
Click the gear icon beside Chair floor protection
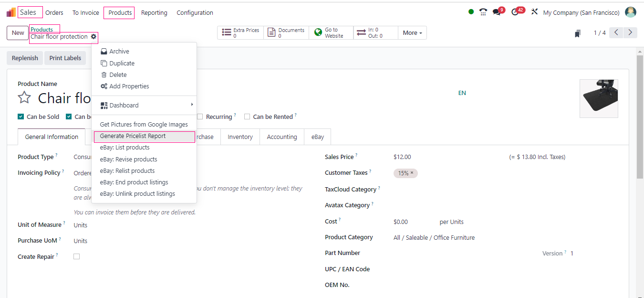point(93,37)
